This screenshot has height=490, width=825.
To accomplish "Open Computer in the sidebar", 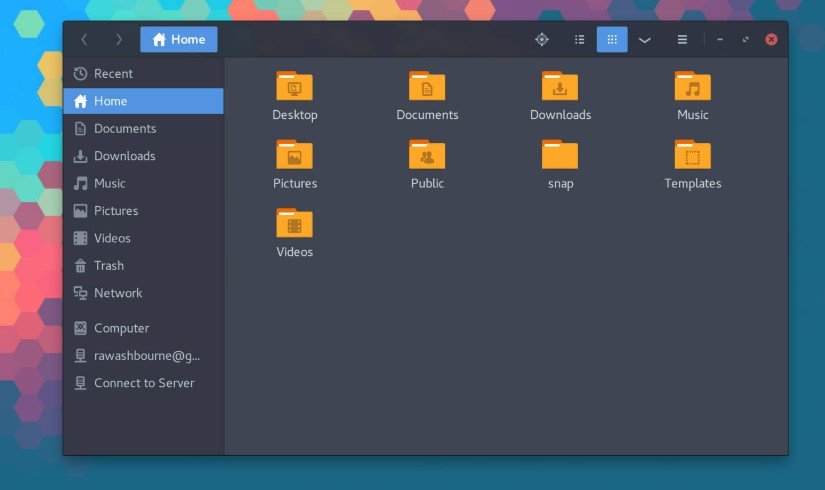I will pos(143,328).
